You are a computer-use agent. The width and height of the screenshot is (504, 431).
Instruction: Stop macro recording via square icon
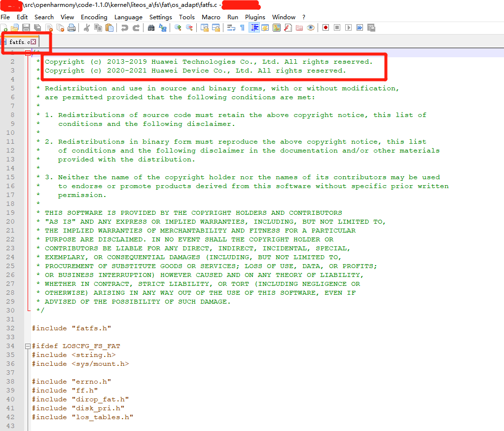(337, 28)
